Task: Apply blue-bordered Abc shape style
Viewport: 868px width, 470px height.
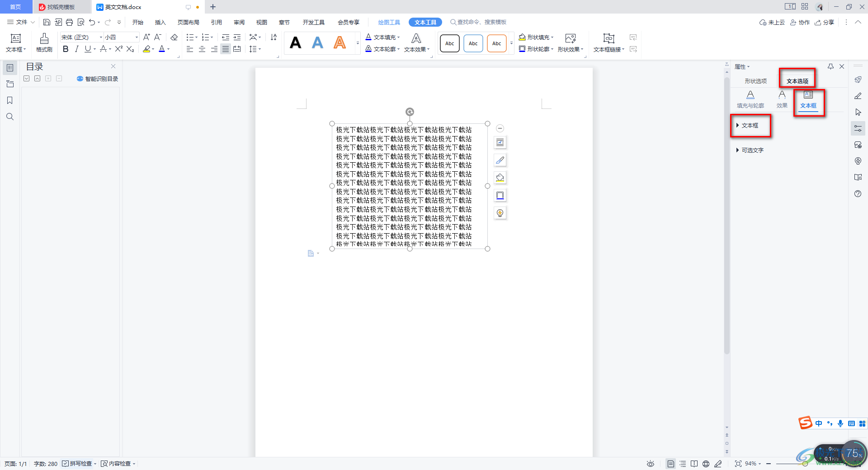Action: click(473, 43)
